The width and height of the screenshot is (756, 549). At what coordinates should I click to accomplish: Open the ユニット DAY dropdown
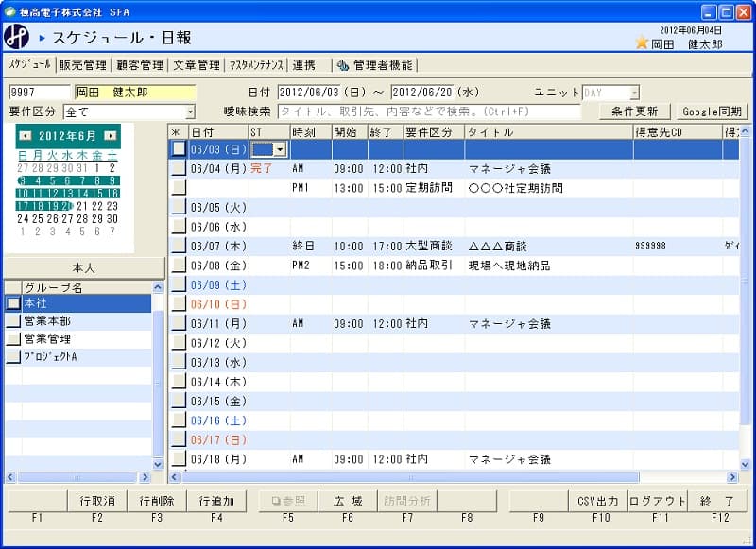(634, 93)
